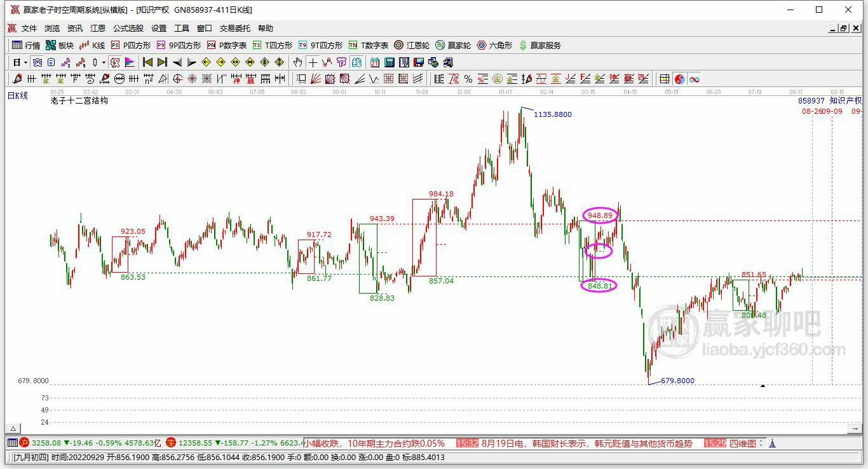Click the 1135.8800 peak price label
This screenshot has height=469, width=868.
click(x=553, y=114)
